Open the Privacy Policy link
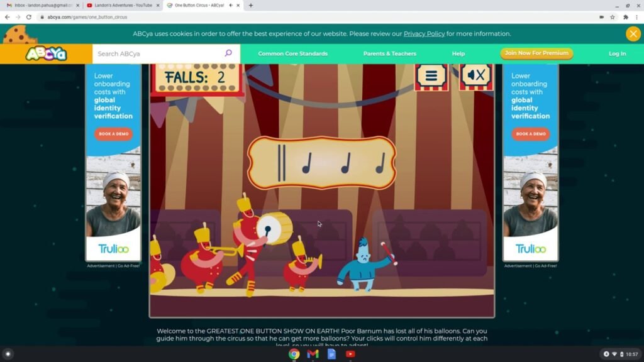 tap(424, 33)
